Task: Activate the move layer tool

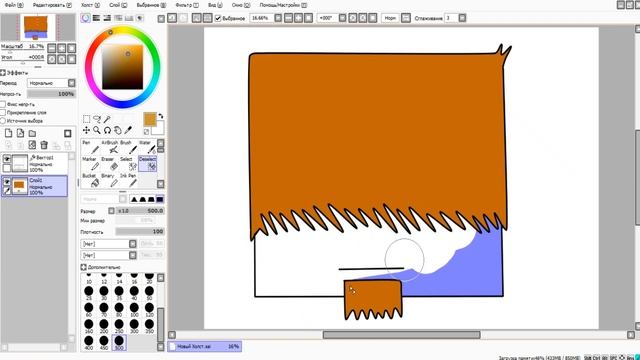Action: click(87, 130)
